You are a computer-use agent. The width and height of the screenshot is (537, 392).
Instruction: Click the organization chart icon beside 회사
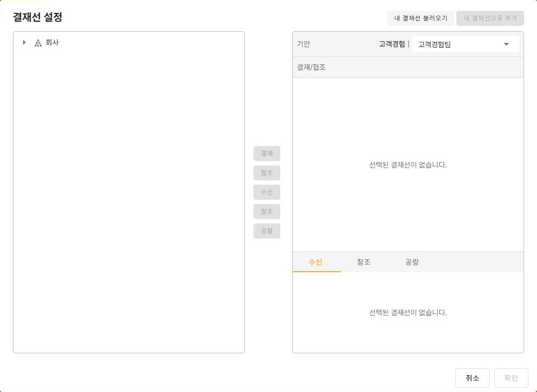point(38,43)
